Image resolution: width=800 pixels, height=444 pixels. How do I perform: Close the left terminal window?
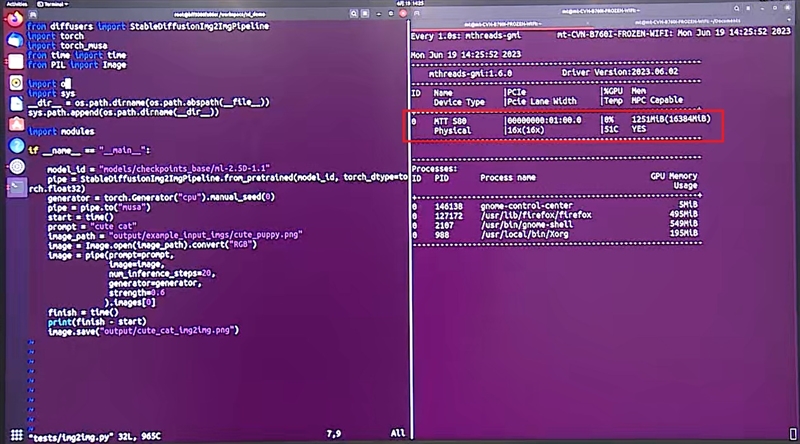coord(403,14)
